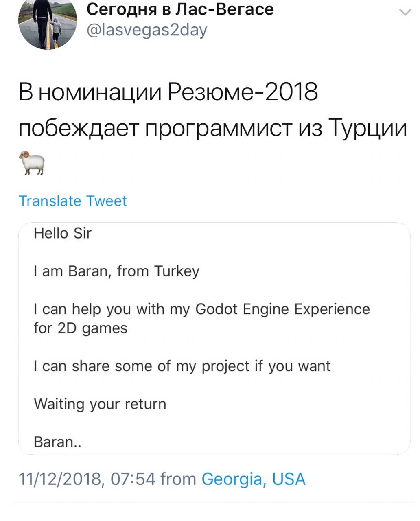Click the share some of my project line
This screenshot has height=521, width=420.
coord(182,366)
